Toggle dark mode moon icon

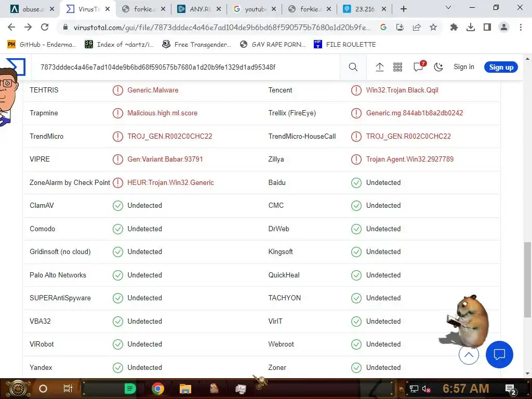coord(438,67)
